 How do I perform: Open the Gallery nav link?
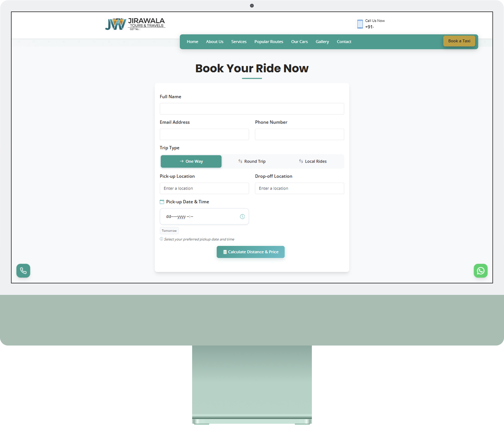pos(322,42)
